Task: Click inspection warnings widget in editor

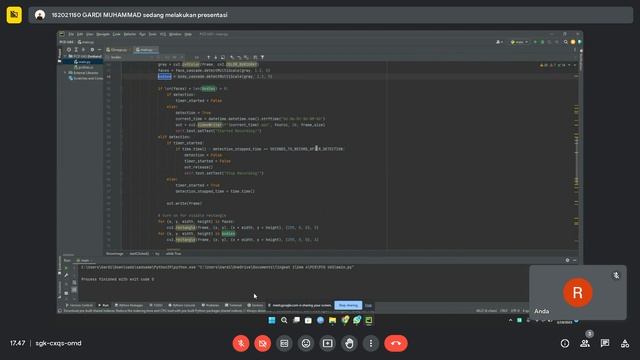Action: [557, 65]
